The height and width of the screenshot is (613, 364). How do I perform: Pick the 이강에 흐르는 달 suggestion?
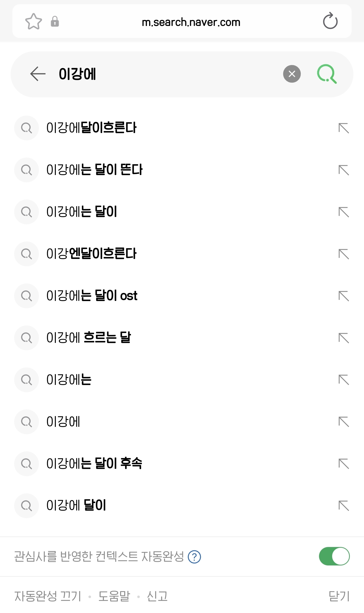point(88,338)
